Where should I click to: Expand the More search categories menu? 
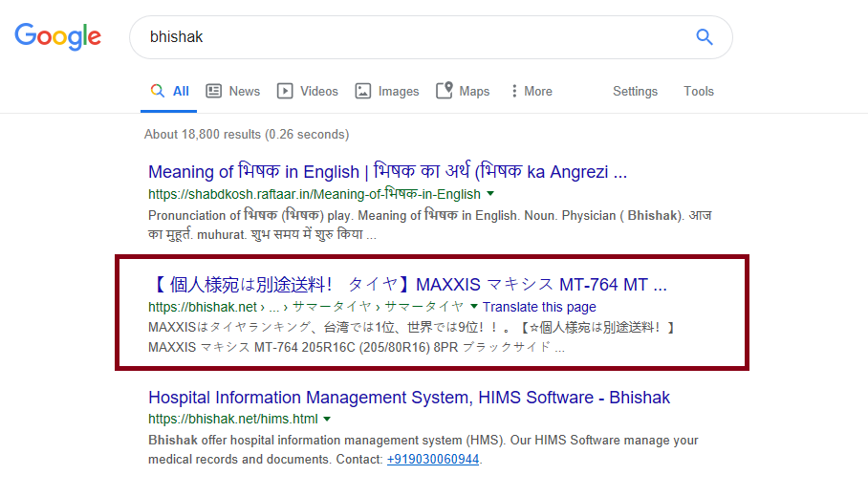click(x=532, y=92)
